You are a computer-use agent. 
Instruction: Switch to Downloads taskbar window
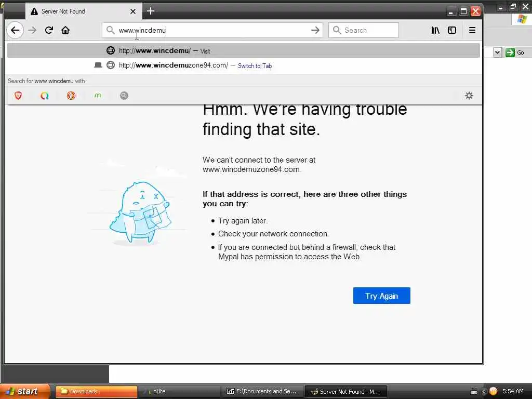(x=97, y=392)
